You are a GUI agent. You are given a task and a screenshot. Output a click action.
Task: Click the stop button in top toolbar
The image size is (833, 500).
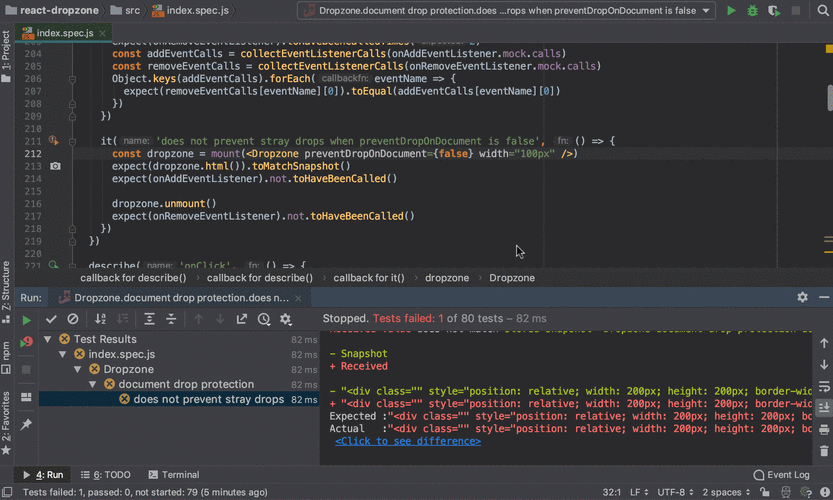(796, 11)
